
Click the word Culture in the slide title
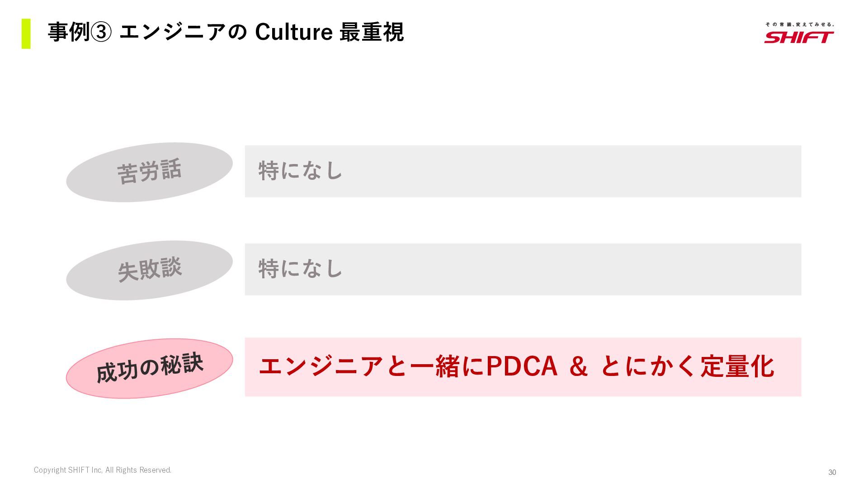click(294, 33)
